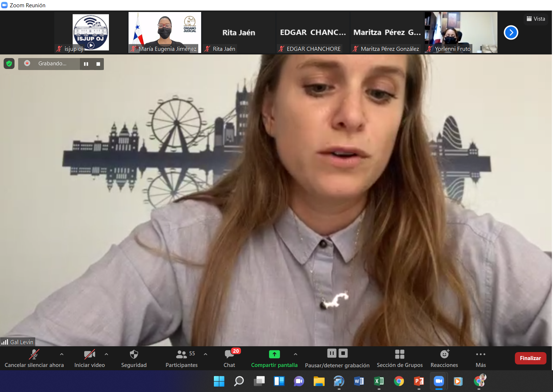
Task: Open Sección de Grupos breakout rooms
Action: point(400,358)
